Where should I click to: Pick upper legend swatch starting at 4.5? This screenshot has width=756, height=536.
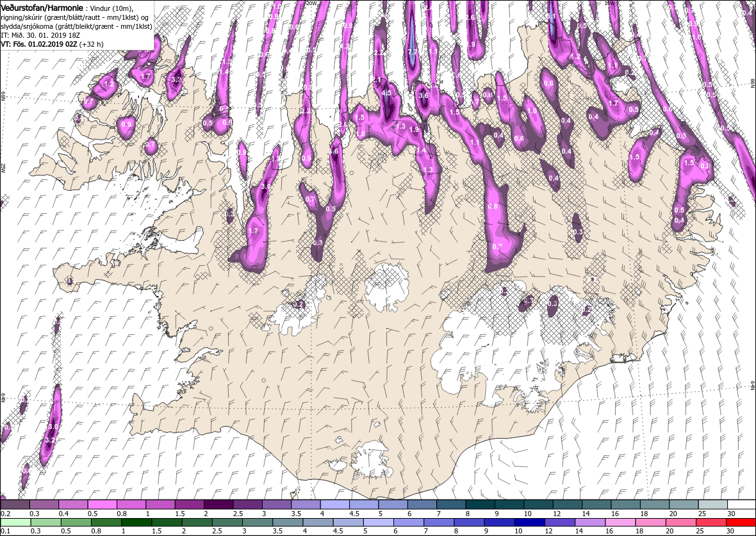point(363,505)
